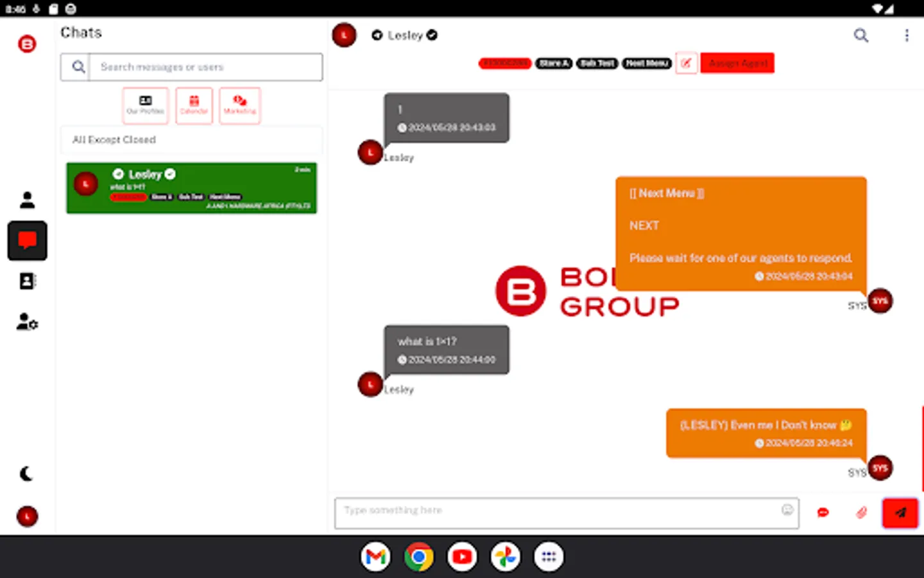This screenshot has width=924, height=578.
Task: Open the Contacts sidebar icon
Action: tap(27, 281)
